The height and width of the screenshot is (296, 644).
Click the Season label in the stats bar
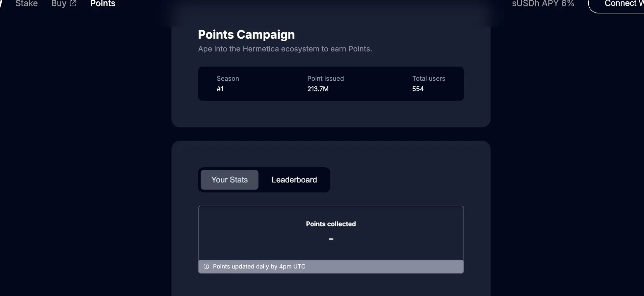point(228,79)
